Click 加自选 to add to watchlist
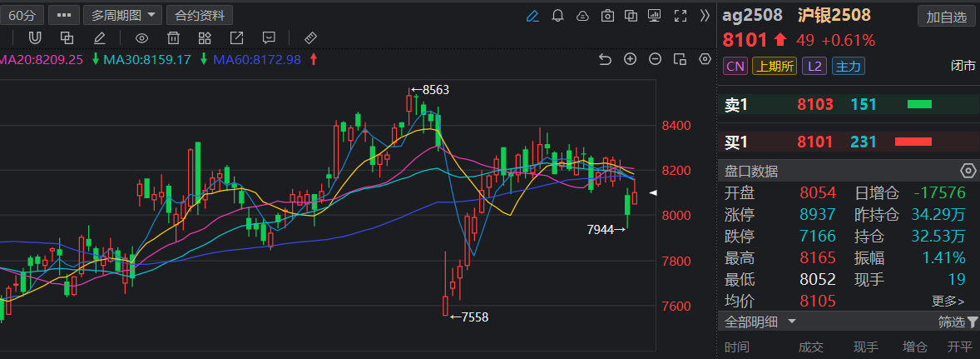Screen dimensions: 980x359 [x=946, y=17]
